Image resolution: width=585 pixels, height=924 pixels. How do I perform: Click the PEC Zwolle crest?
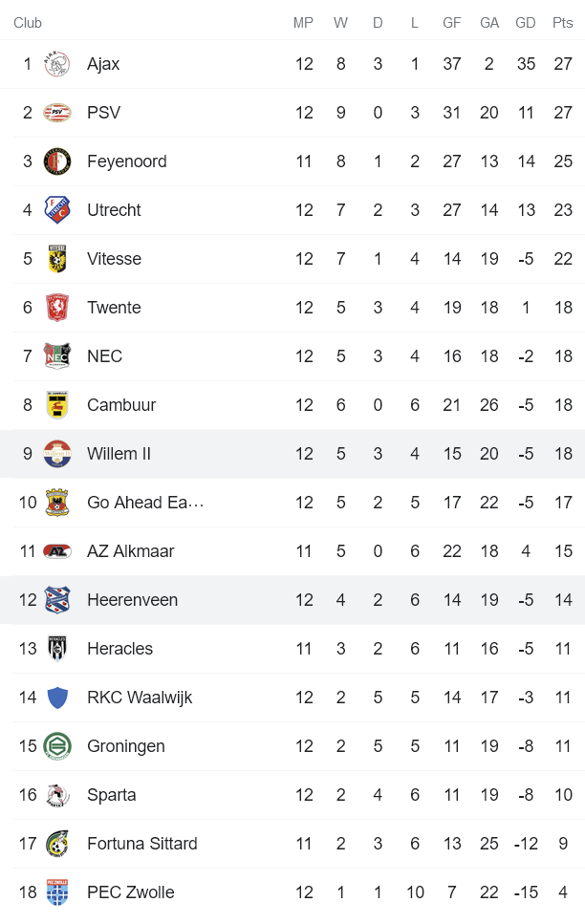click(x=56, y=892)
